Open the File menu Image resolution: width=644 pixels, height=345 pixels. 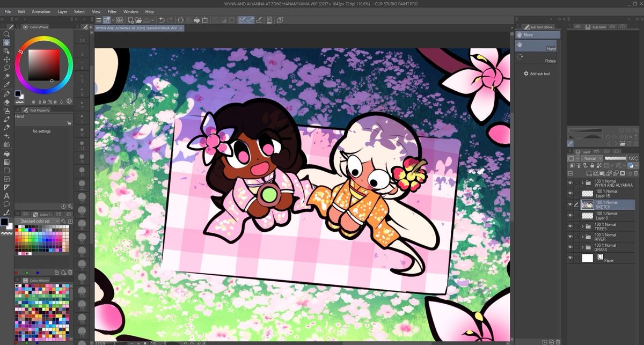coord(8,11)
